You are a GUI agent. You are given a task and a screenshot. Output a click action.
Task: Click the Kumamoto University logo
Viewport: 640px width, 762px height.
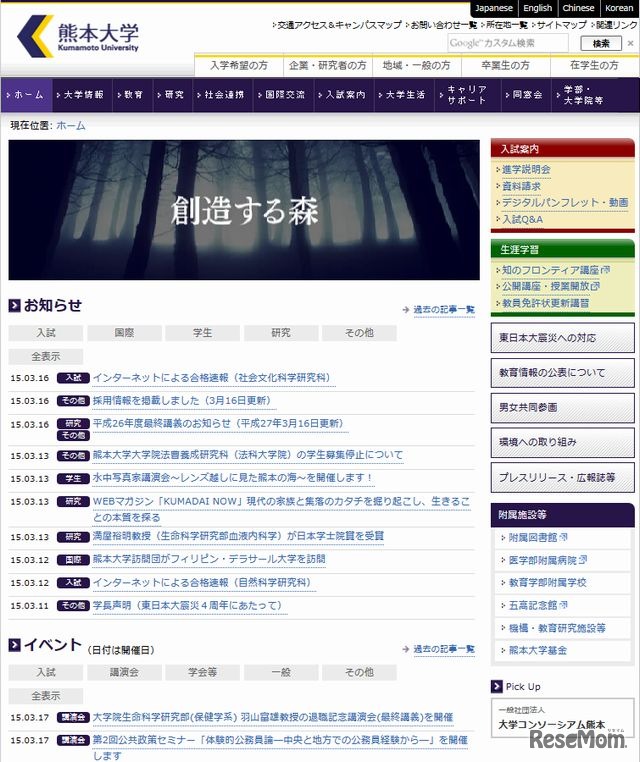(78, 36)
